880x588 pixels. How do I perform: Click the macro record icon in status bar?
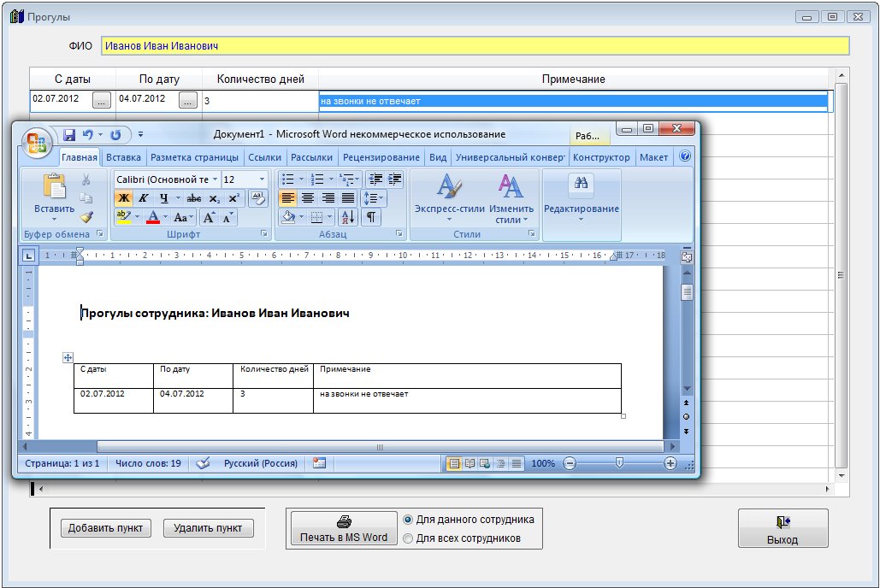(x=319, y=463)
